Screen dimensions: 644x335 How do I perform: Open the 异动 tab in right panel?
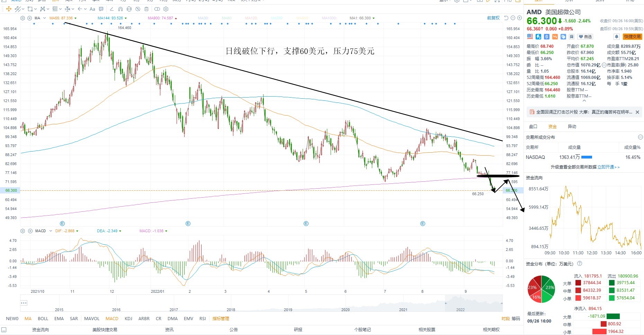click(x=572, y=127)
